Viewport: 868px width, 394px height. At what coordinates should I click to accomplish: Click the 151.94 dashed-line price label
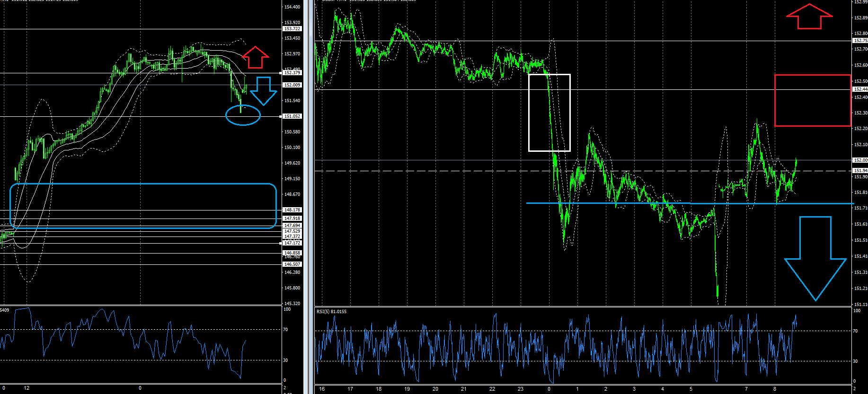tap(860, 171)
